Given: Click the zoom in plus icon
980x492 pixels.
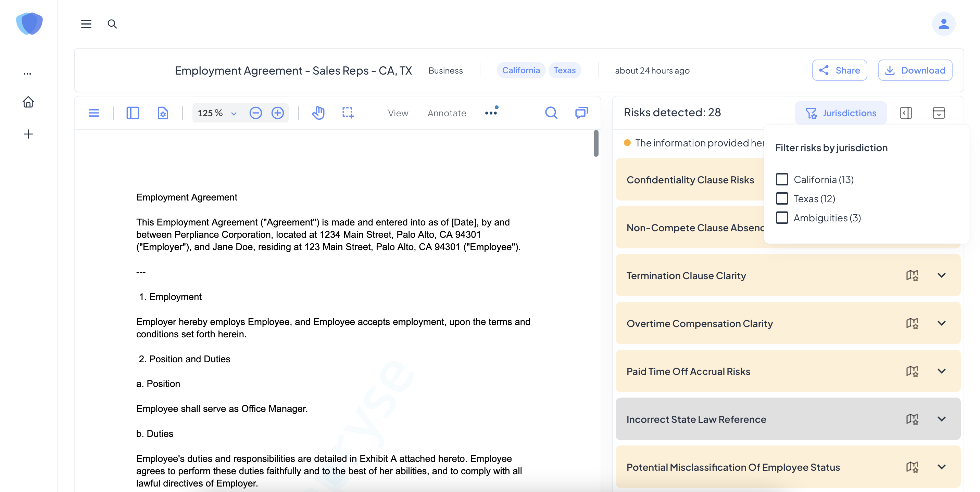Looking at the screenshot, I should (278, 113).
